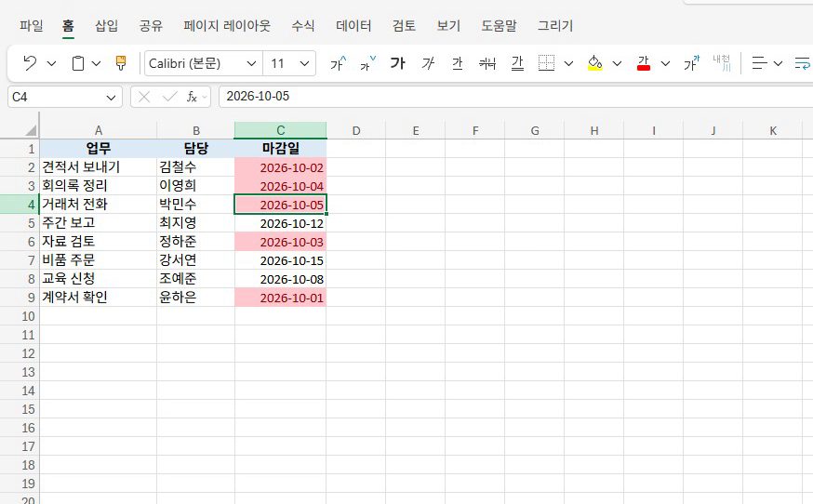Confirm entry with the checkmark icon
813x504 pixels.
pyautogui.click(x=169, y=97)
